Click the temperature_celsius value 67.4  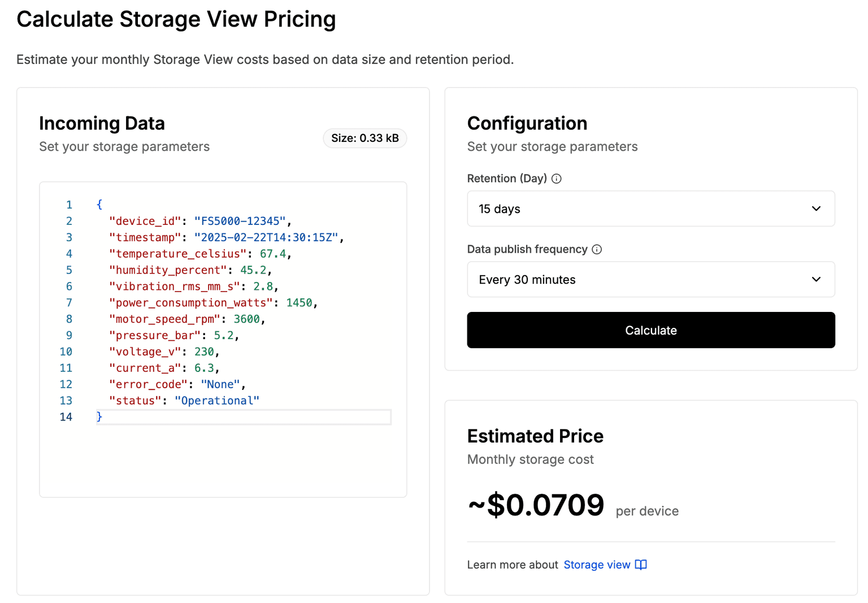tap(272, 254)
